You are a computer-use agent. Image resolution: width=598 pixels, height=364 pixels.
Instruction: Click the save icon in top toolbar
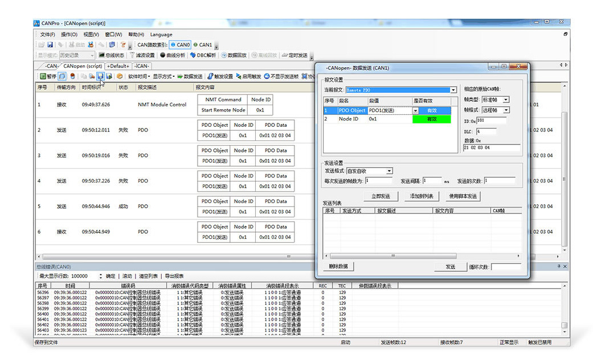coord(50,45)
